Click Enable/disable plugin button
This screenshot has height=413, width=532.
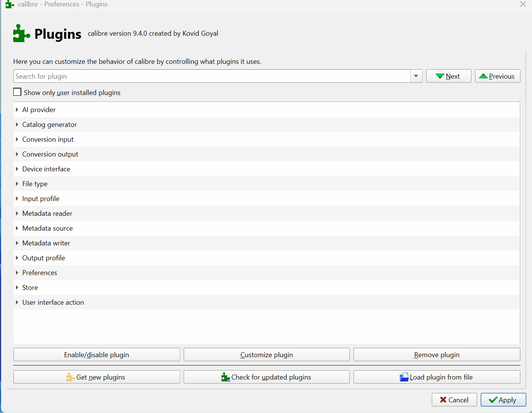pyautogui.click(x=97, y=354)
